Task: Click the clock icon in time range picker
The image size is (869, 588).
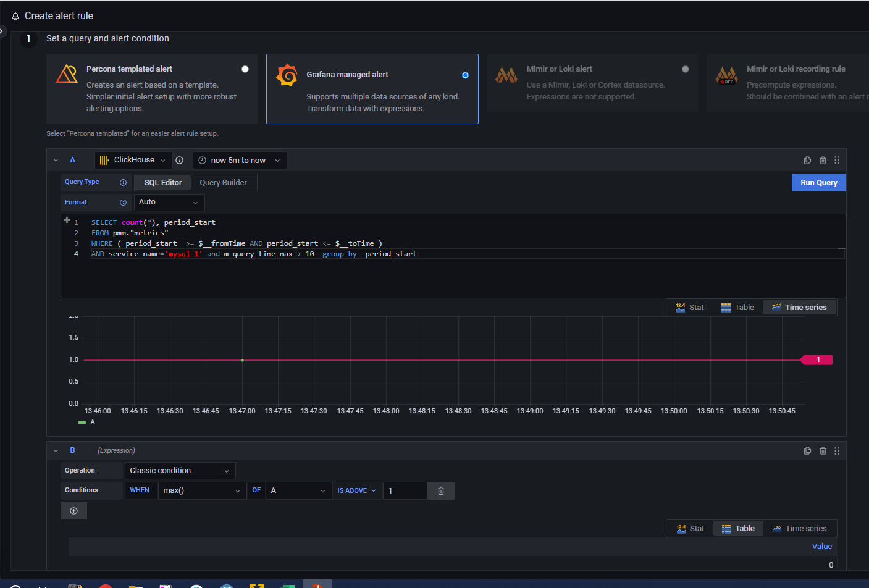Action: point(202,161)
